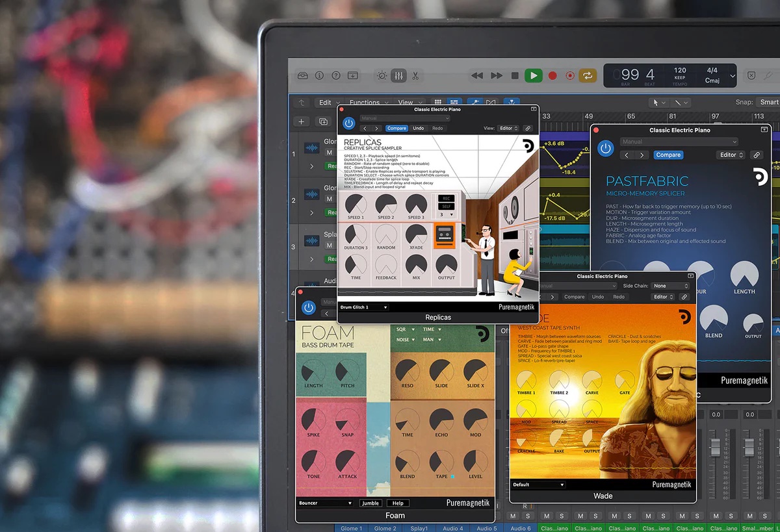780x532 pixels.
Task: Select next preset in Replicas window
Action: point(376,129)
